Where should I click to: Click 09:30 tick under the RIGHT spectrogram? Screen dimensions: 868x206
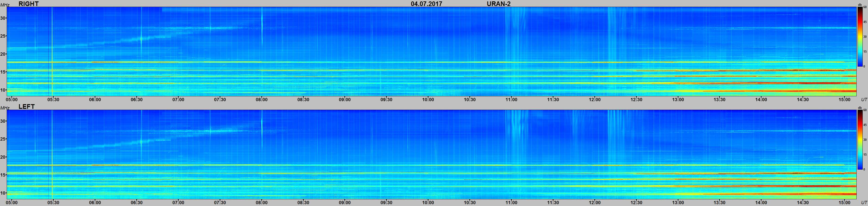386,99
